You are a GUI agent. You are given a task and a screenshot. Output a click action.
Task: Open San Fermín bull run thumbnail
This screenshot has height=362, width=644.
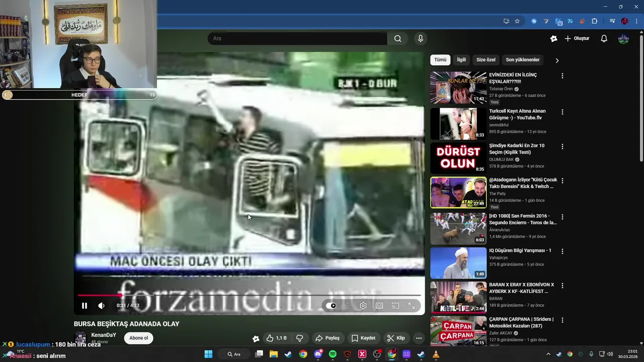pos(458,228)
